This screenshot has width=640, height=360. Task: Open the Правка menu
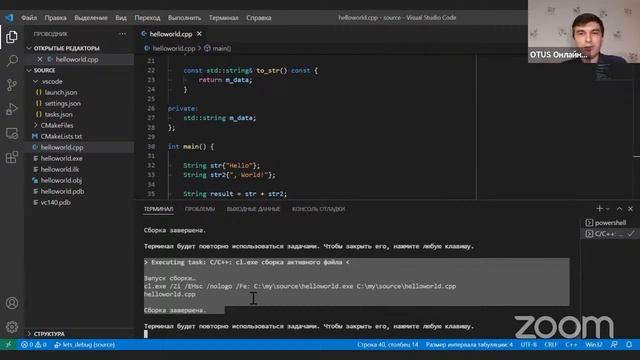56,18
